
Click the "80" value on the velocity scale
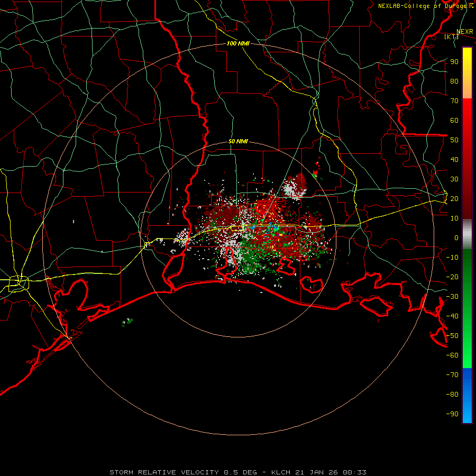click(454, 81)
